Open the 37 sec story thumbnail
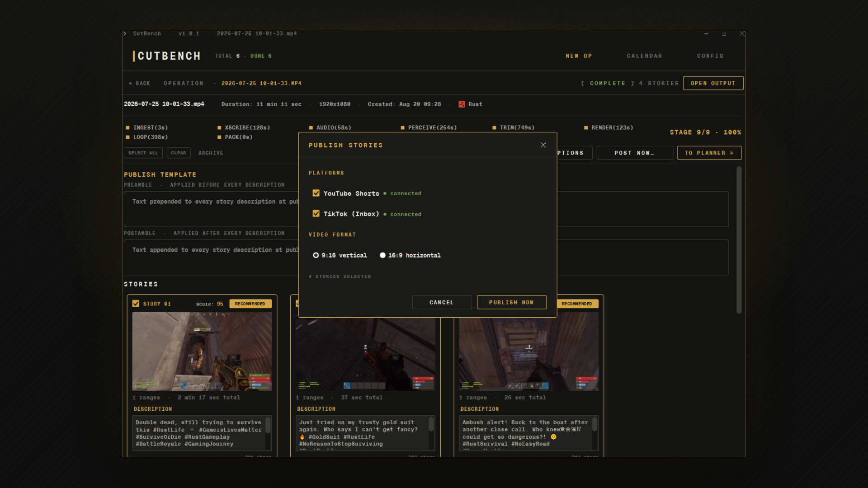868x488 pixels. point(365,354)
